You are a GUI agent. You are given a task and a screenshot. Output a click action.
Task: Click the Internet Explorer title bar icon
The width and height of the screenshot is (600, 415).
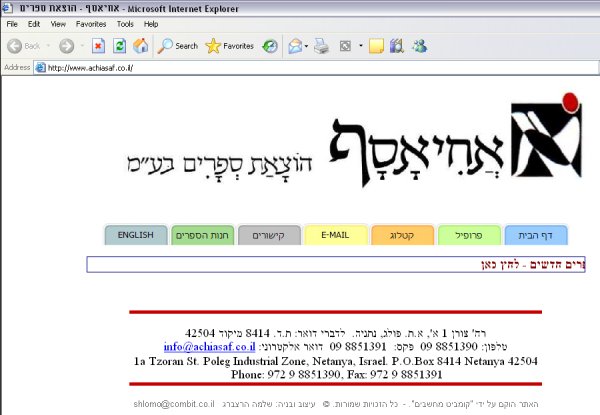[7, 8]
